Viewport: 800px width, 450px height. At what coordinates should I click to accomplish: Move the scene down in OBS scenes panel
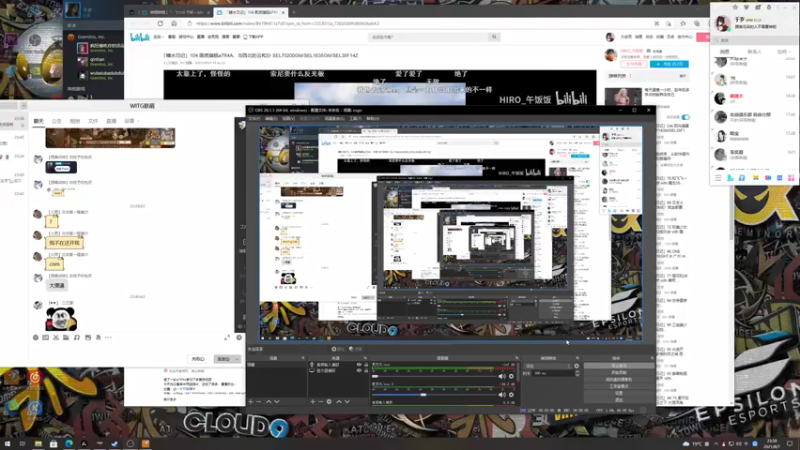(x=277, y=402)
